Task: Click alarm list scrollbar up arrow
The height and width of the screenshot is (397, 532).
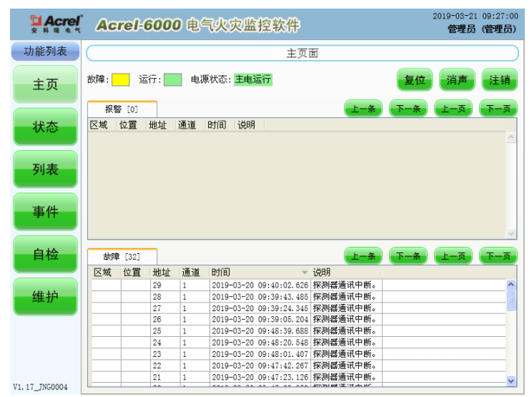Action: pos(511,137)
